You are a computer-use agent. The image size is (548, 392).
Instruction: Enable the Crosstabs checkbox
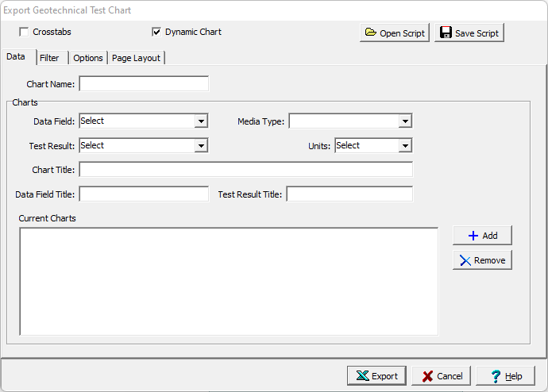25,33
